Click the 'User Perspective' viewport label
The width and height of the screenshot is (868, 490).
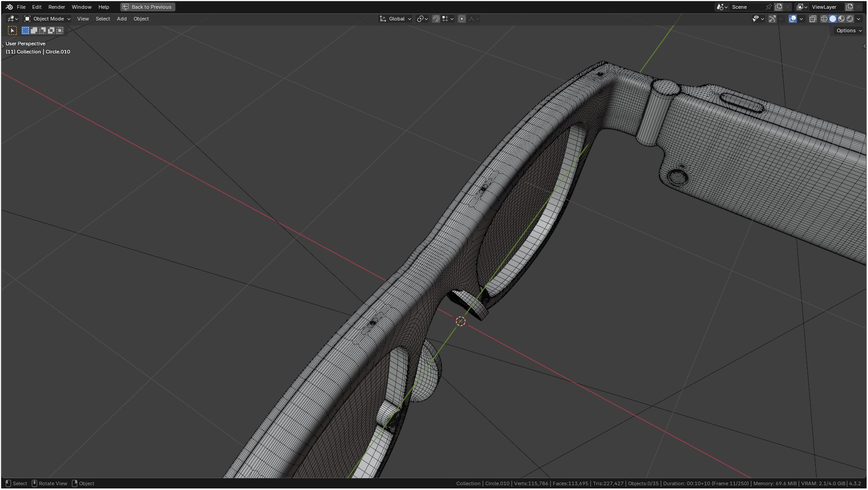pos(25,44)
